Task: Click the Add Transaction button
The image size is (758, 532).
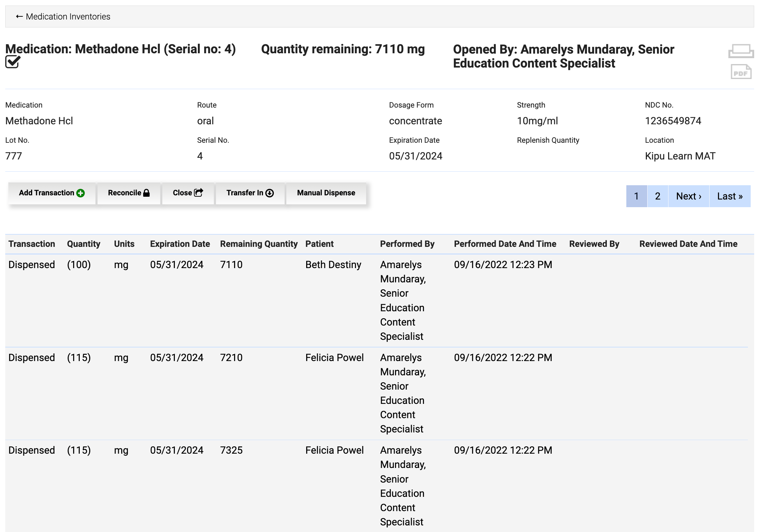Action: (x=52, y=193)
